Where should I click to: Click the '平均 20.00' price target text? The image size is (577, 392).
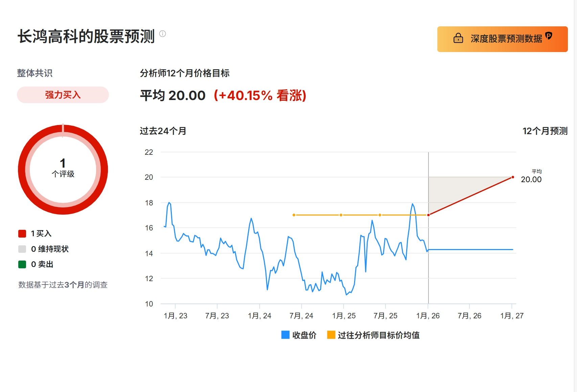point(173,96)
